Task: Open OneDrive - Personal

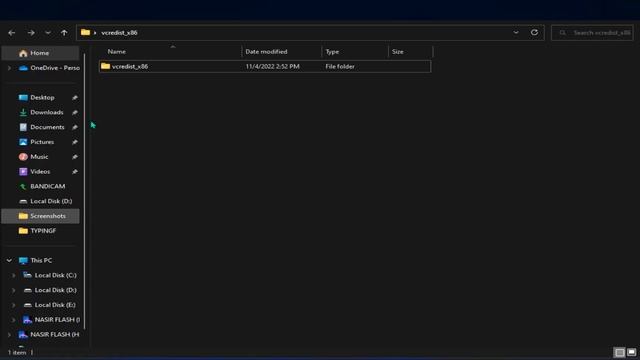Action: pyautogui.click(x=49, y=68)
